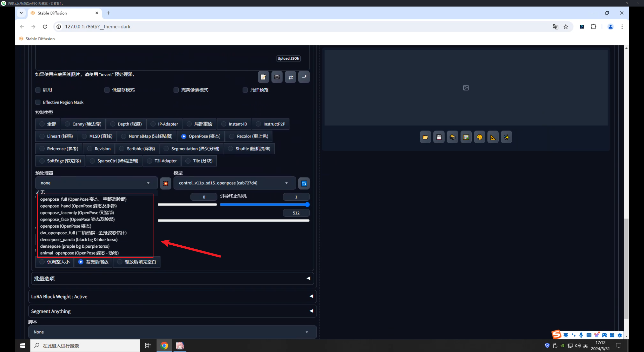This screenshot has width=644, height=352.
Task: Enable the 启用 checkbox
Action: tap(38, 90)
